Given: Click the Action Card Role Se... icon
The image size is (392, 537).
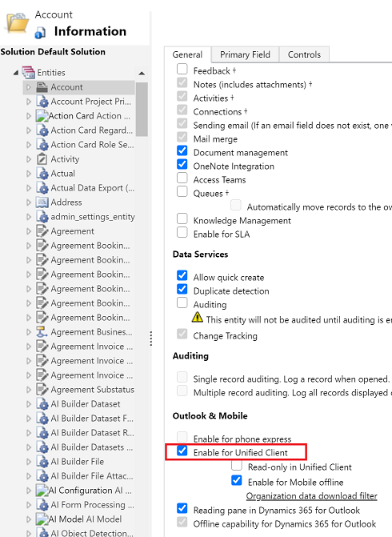Looking at the screenshot, I should coord(42,145).
